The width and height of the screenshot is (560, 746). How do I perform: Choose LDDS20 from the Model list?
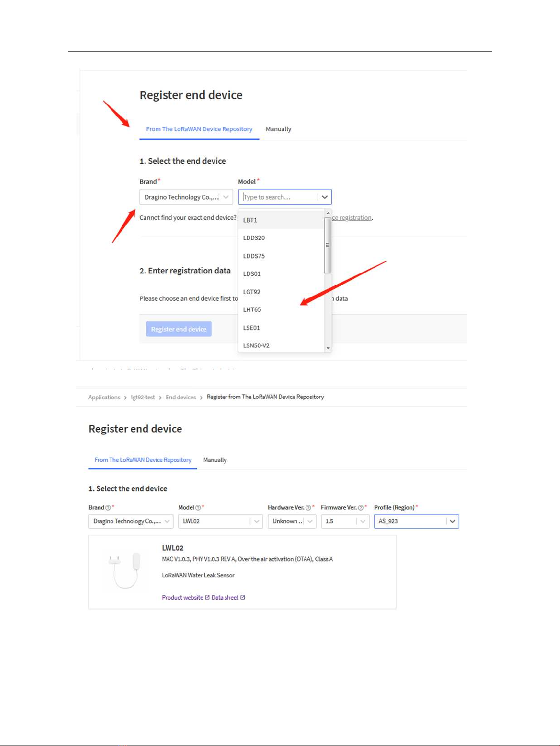click(281, 238)
